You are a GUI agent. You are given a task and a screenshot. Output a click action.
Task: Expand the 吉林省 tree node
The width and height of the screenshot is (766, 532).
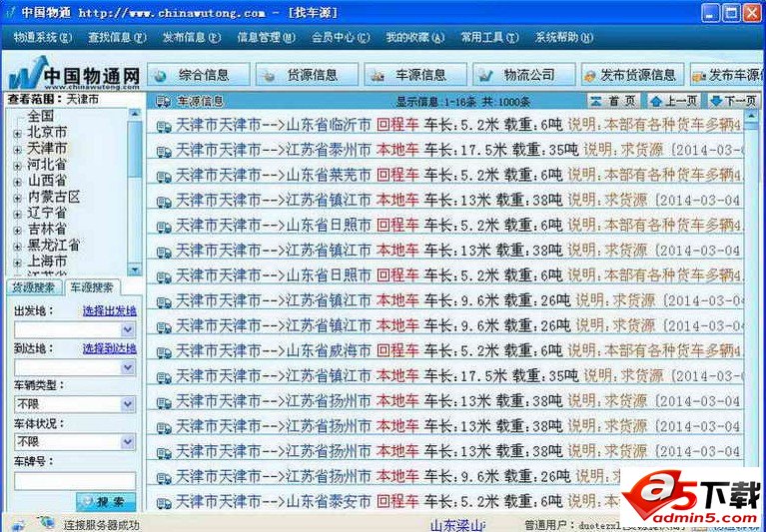18,231
